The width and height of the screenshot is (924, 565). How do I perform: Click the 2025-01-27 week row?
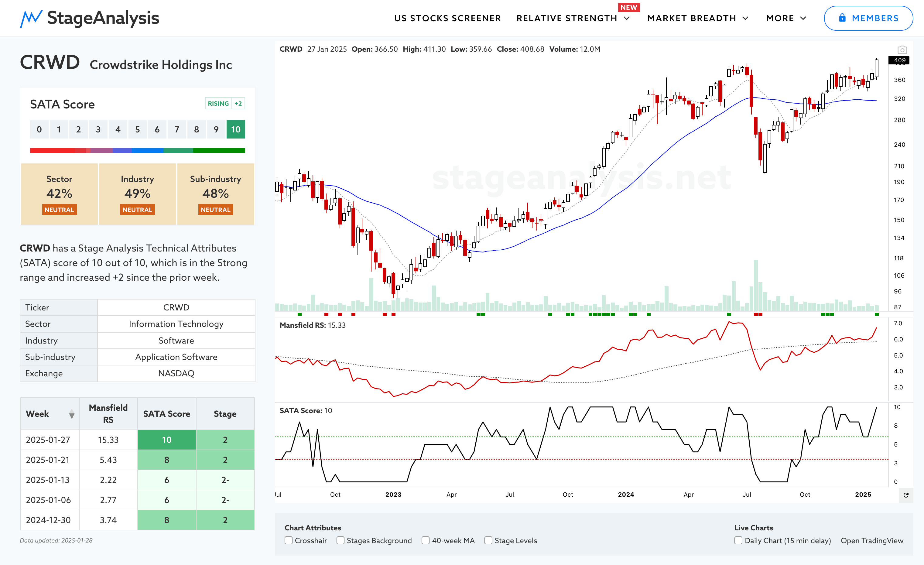[x=137, y=440]
